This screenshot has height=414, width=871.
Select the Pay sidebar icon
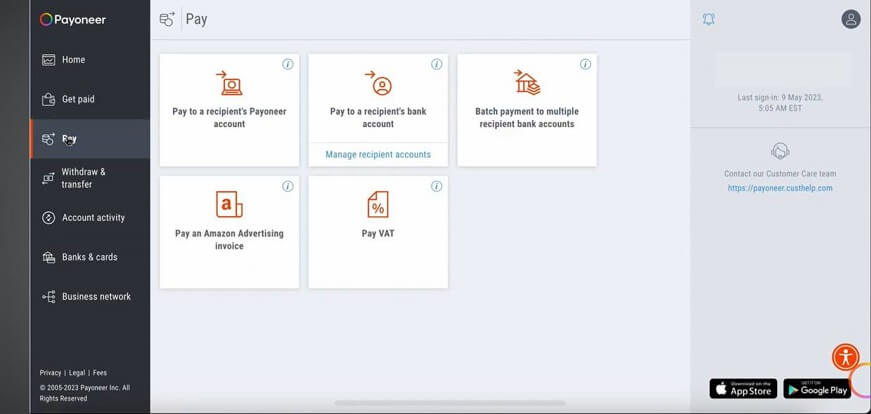[48, 139]
